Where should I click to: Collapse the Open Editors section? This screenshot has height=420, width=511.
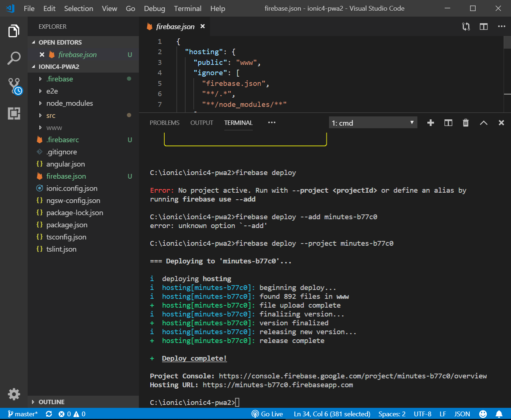(60, 42)
